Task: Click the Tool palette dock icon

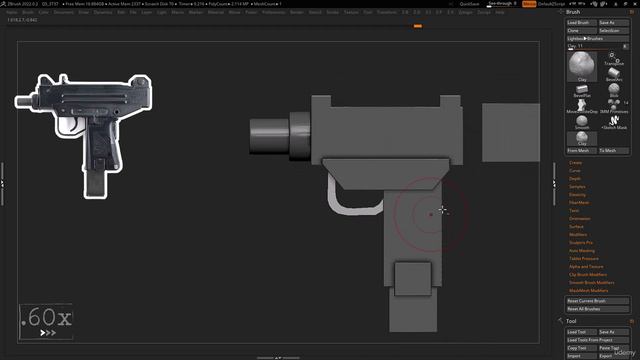Action: tap(632, 321)
